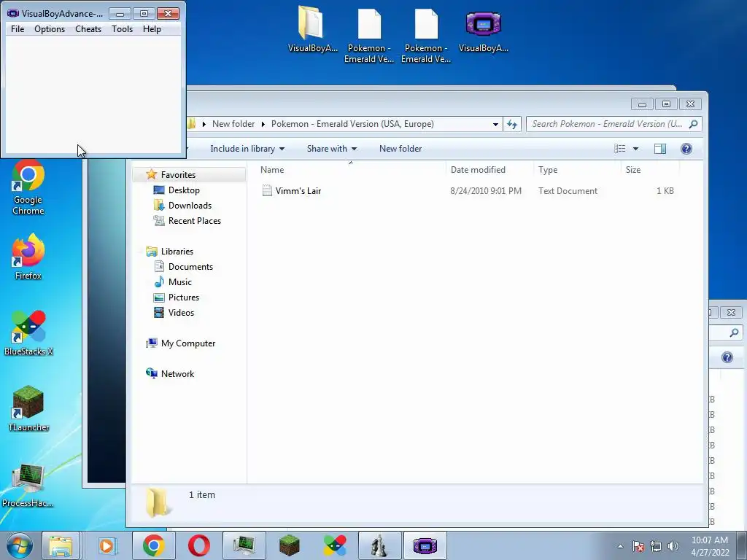This screenshot has height=560, width=747.
Task: Select the ProcessHacker desktop shortcut
Action: (28, 485)
